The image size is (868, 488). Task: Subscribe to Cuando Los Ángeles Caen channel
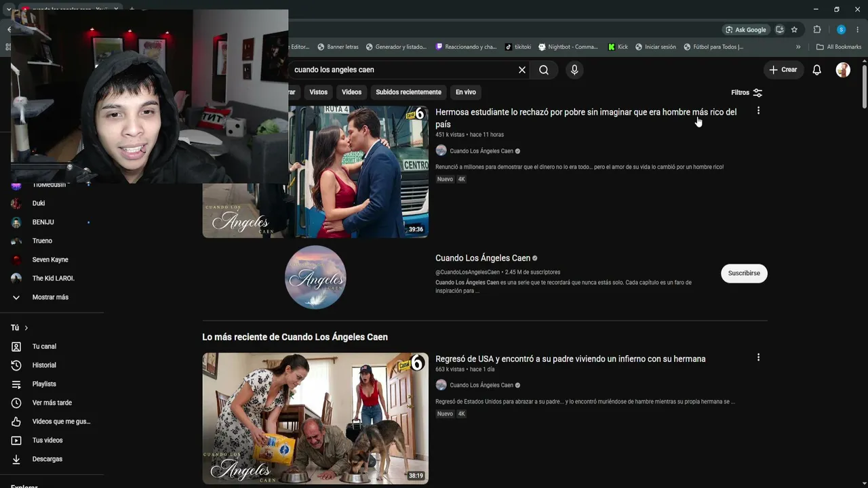tap(744, 273)
